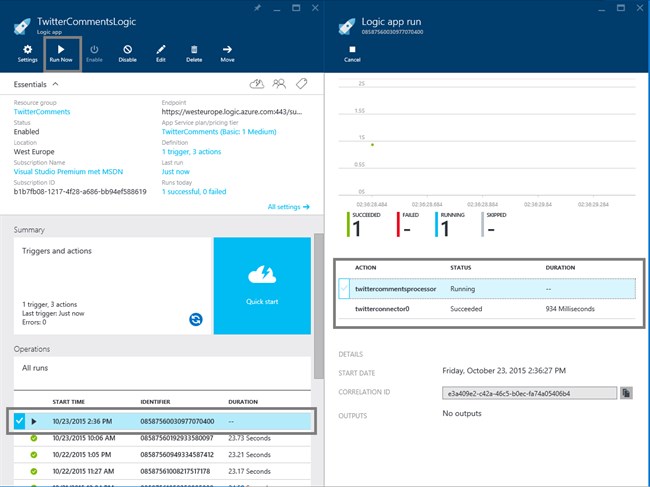650x487 pixels.
Task: Click the green status icon for the 11:27 AM run
Action: [x=34, y=471]
